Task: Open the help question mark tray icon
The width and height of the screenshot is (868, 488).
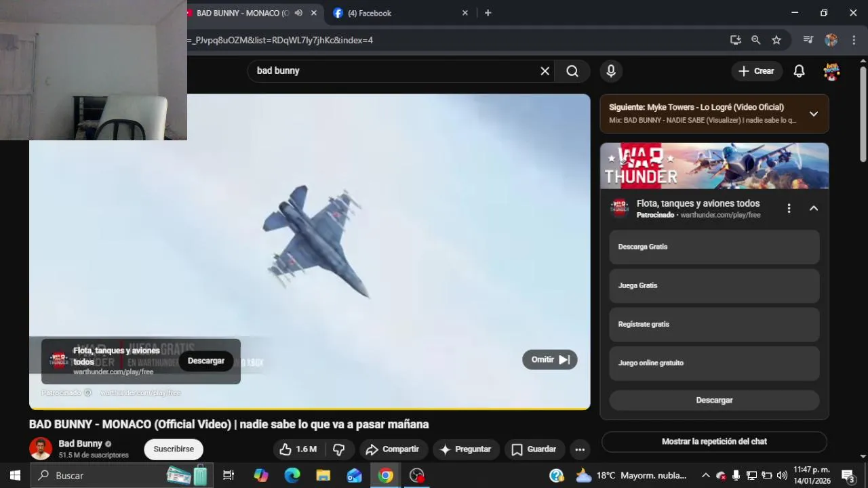Action: click(556, 475)
